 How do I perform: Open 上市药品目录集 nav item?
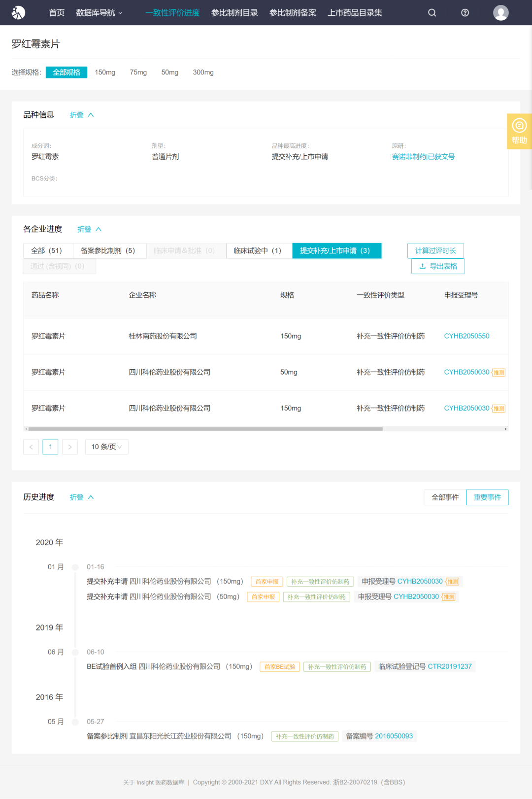tap(355, 13)
